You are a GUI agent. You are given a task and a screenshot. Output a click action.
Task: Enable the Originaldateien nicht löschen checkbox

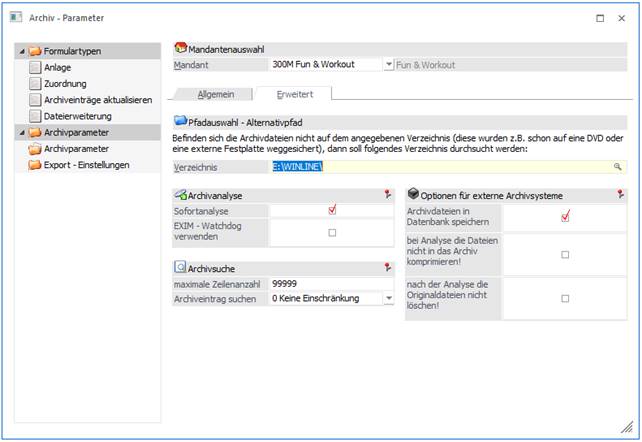(565, 298)
